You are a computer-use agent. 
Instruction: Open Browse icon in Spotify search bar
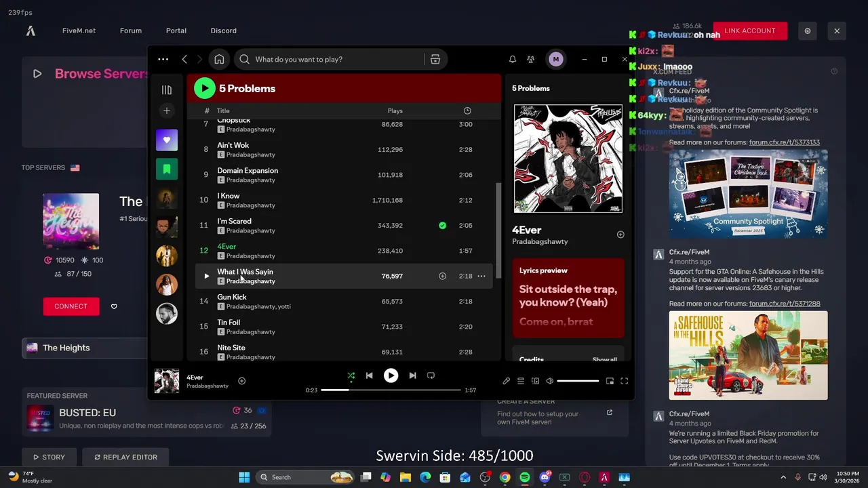435,60
